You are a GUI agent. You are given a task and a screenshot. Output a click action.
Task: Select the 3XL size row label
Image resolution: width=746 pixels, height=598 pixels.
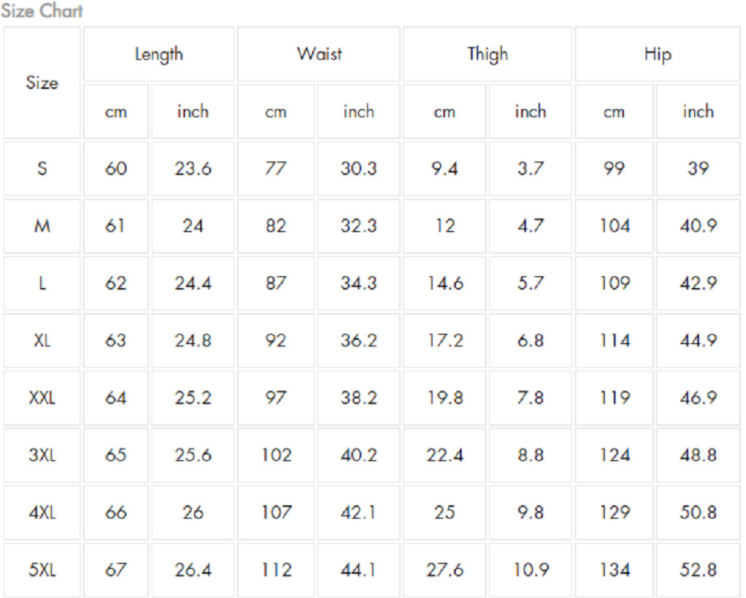point(42,455)
